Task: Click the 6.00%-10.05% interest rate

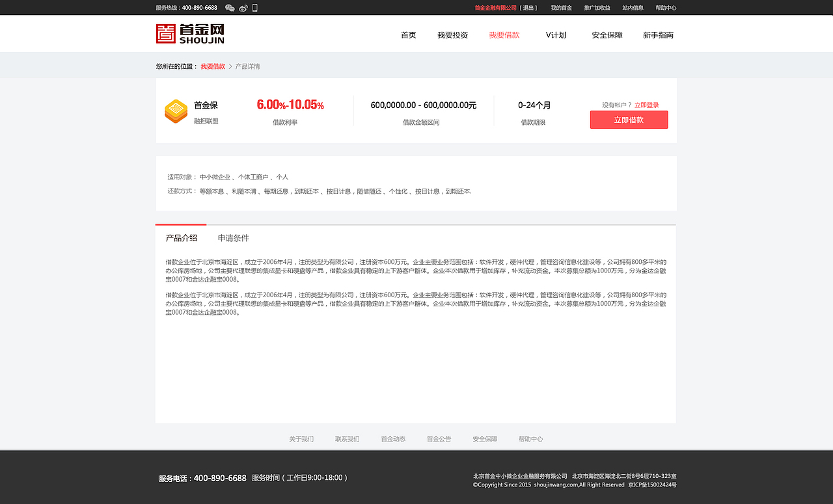Action: pos(290,105)
